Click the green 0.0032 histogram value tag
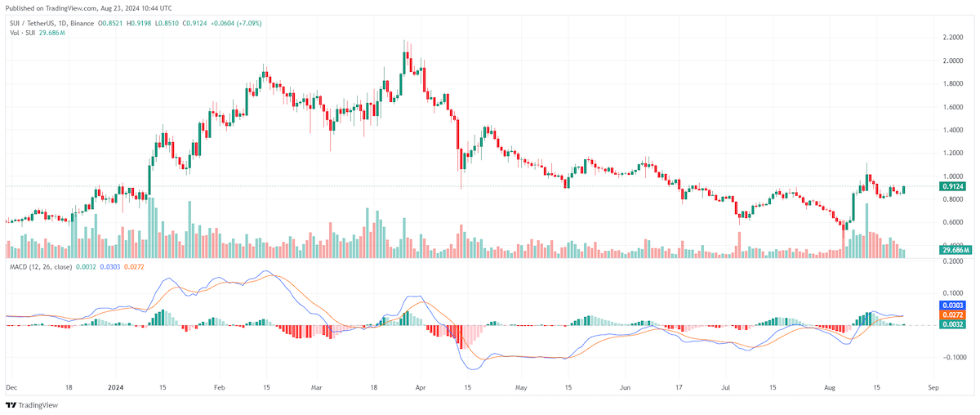The height and width of the screenshot is (415, 980). click(953, 324)
